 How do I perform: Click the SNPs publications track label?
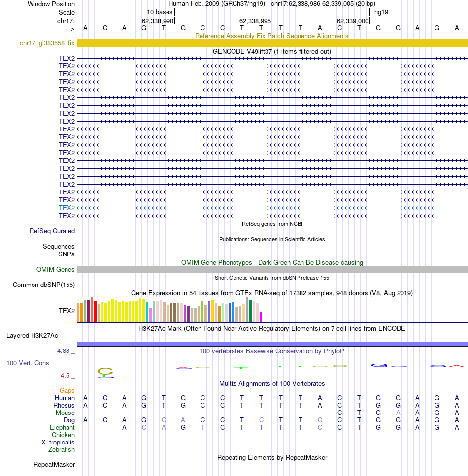[66, 254]
